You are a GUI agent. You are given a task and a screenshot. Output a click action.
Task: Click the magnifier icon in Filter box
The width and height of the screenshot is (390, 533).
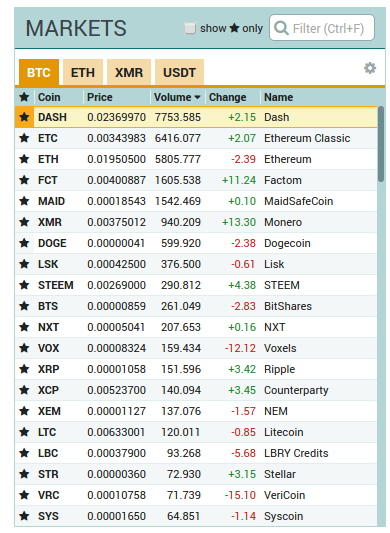281,28
